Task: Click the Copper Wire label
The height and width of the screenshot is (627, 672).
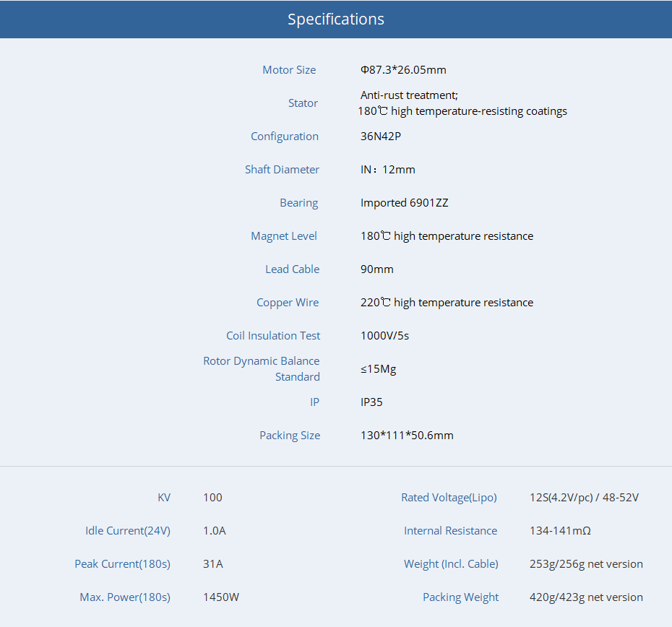Action: pyautogui.click(x=288, y=303)
